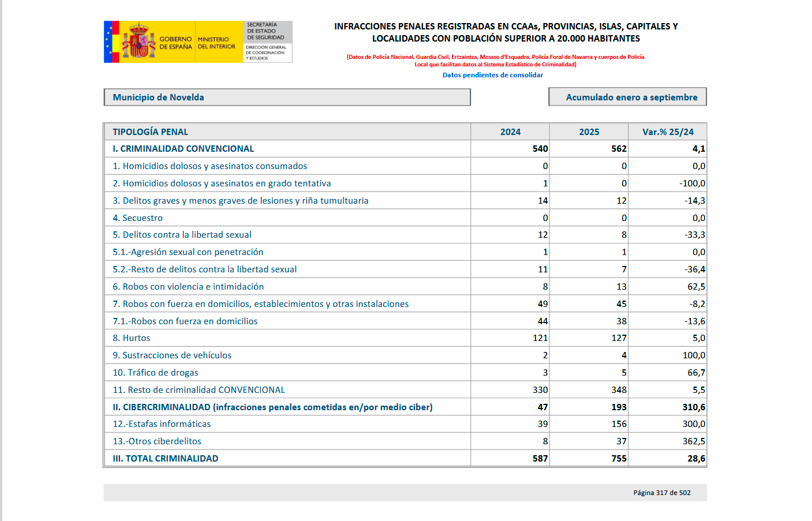
Task: Click the 2024 column header
Action: tap(510, 132)
